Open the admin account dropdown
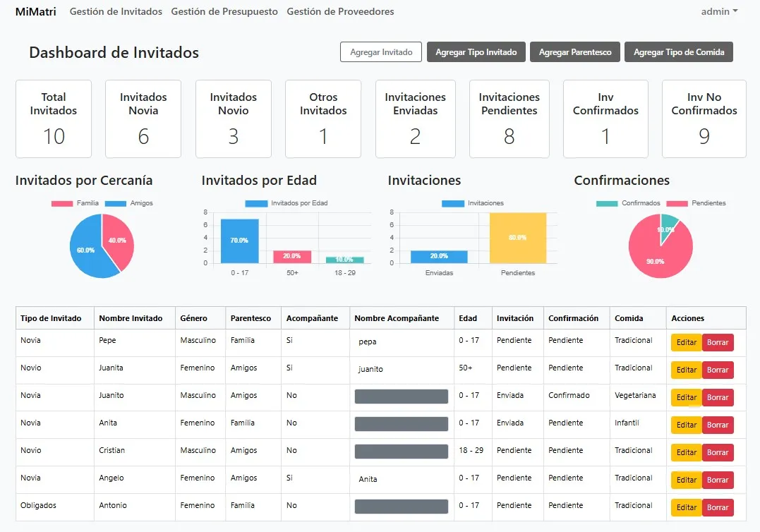Screen dimensions: 760x532 tap(718, 11)
